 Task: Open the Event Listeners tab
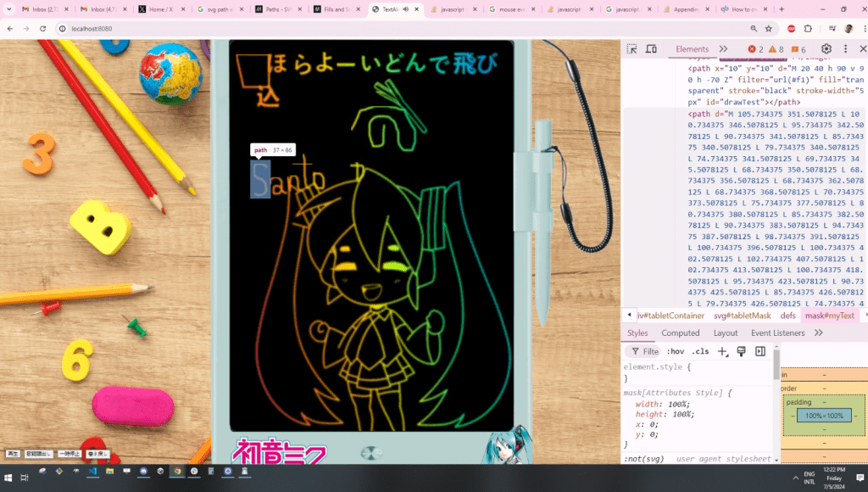pyautogui.click(x=777, y=333)
